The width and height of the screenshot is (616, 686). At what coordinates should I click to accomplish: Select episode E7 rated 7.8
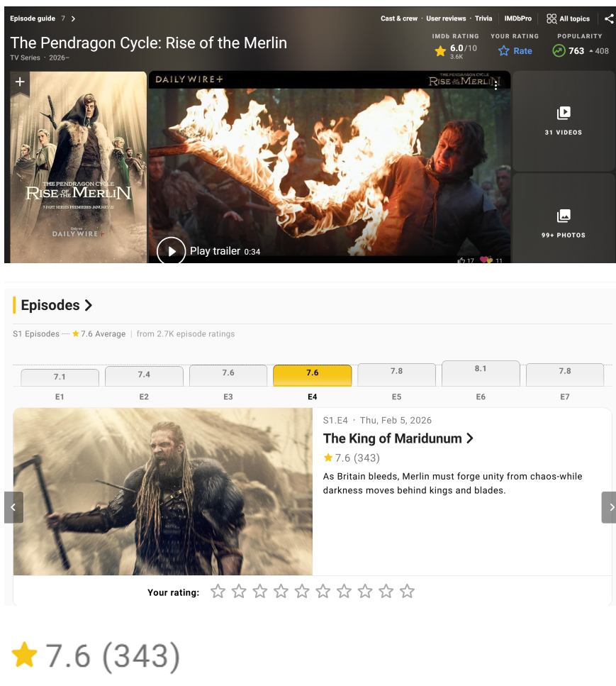pos(565,375)
